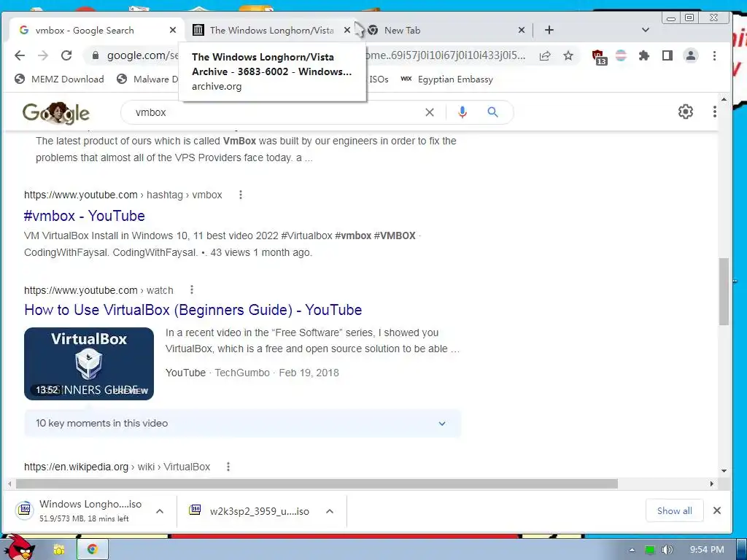Click the striped flag extension icon
The height and width of the screenshot is (560, 747).
coord(621,55)
